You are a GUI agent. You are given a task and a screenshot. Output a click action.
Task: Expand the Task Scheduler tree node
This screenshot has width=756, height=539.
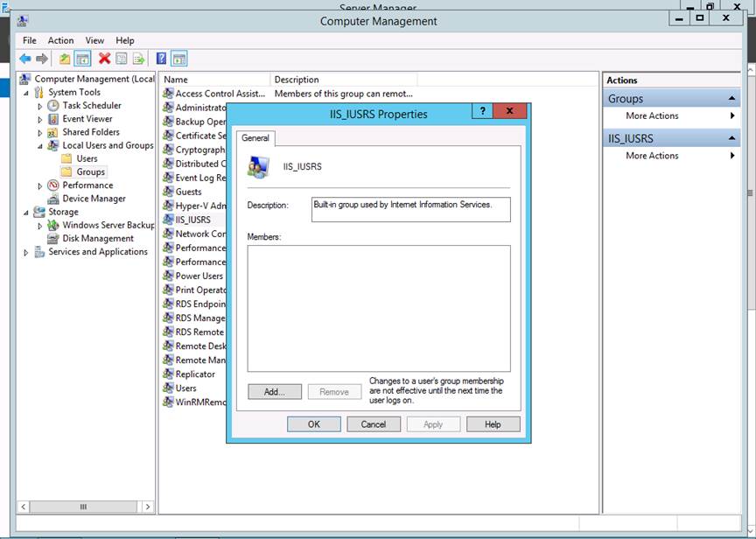point(40,106)
